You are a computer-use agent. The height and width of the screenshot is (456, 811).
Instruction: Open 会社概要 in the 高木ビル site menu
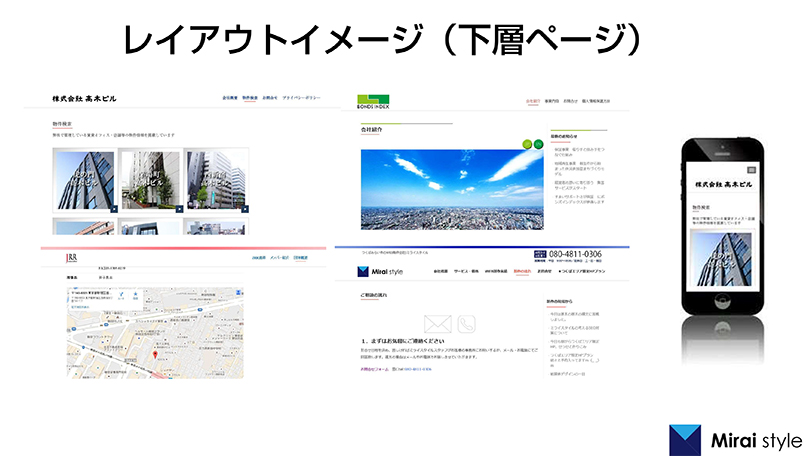tap(230, 98)
